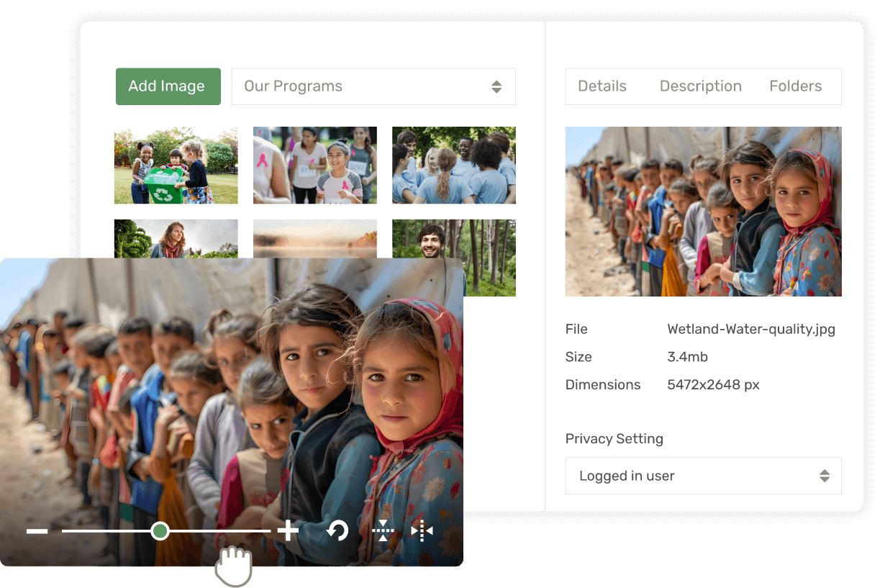885x588 pixels.
Task: Click the minus zoom-out icon
Action: 37,532
